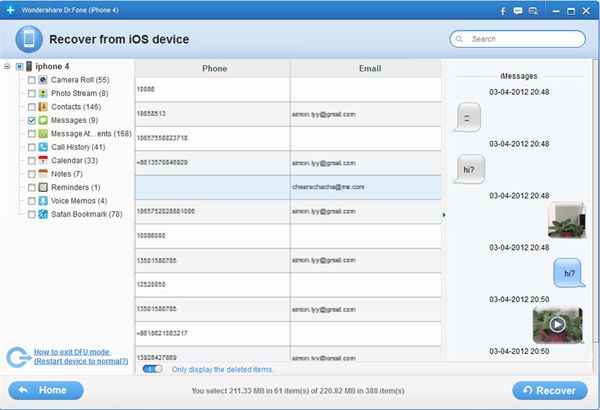Click the round iOS device phone icon
This screenshot has width=600, height=410.
click(x=29, y=39)
